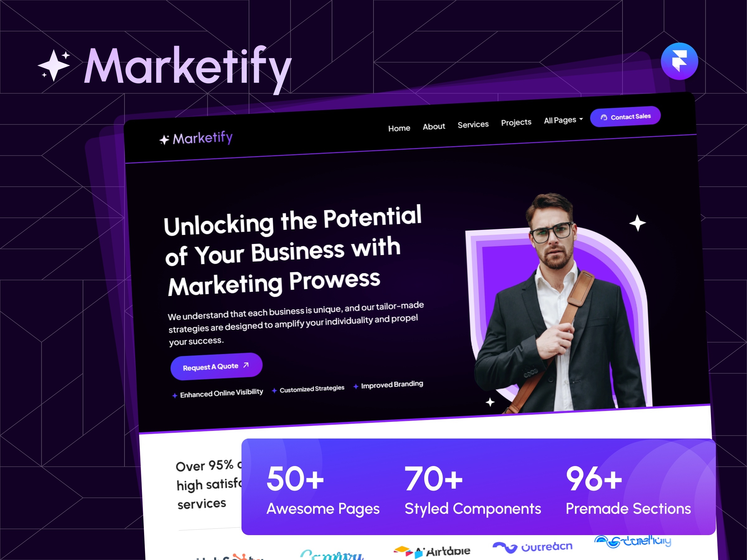This screenshot has height=560, width=747.
Task: Click the Contact Sales button
Action: pos(625,117)
